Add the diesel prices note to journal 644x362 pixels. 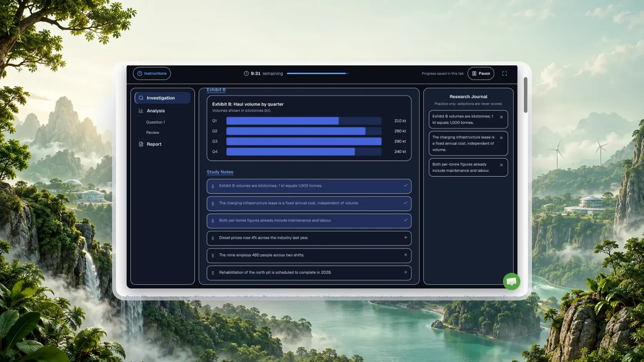pyautogui.click(x=406, y=237)
